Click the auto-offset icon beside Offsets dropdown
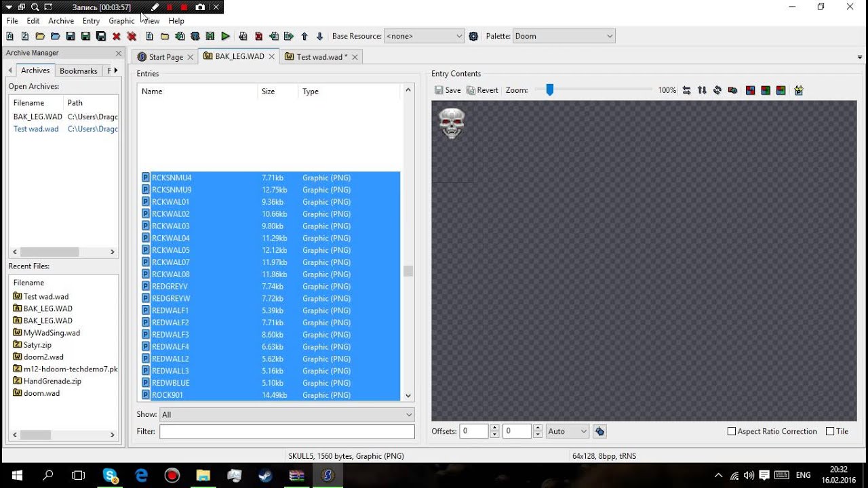The width and height of the screenshot is (868, 488). [x=599, y=431]
